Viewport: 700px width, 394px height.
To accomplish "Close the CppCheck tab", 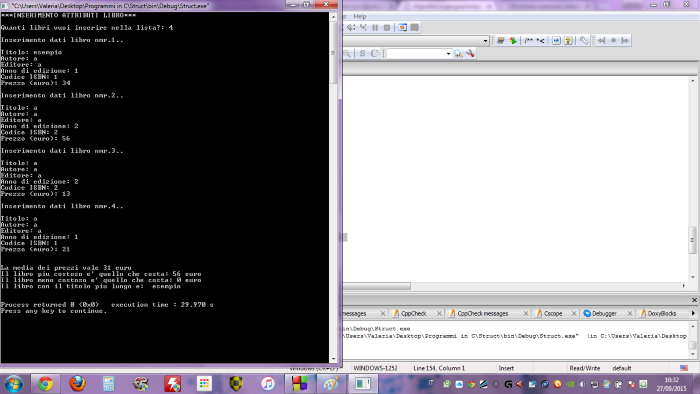I will coord(439,314).
